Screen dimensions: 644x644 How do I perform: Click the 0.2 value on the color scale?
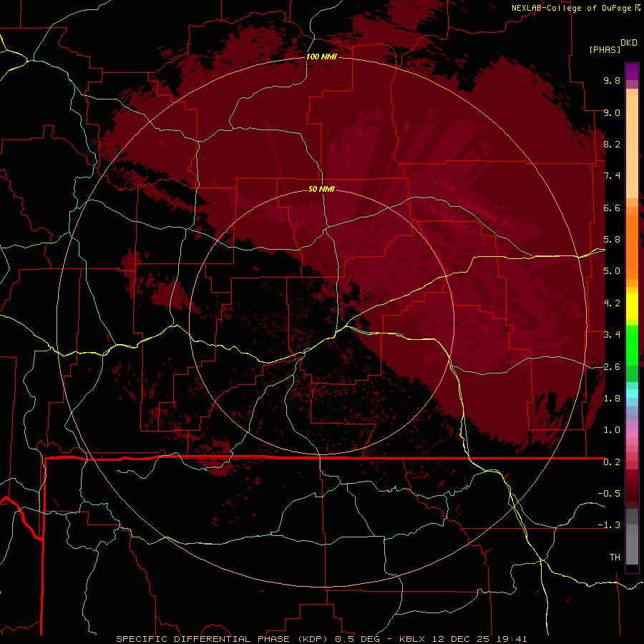point(612,462)
